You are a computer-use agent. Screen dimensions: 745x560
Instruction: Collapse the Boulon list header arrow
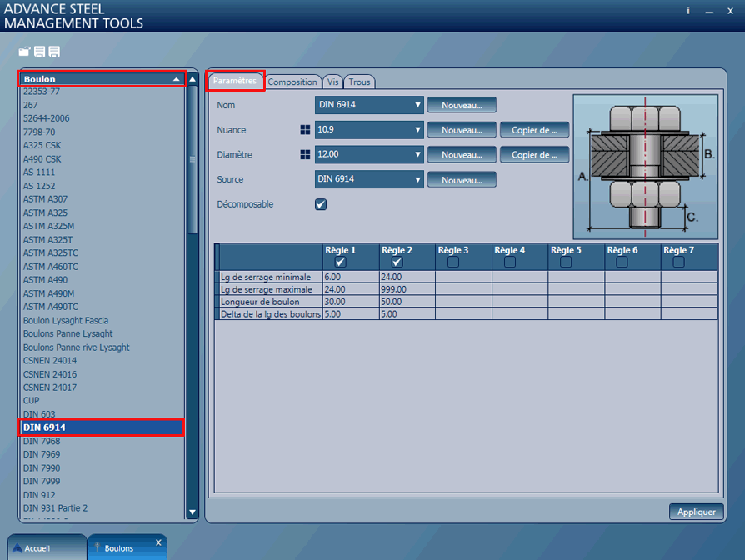(x=177, y=79)
